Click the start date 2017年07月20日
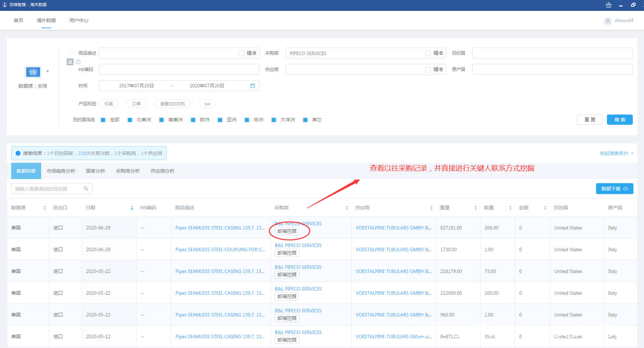Screen dimensions: 644x348 click(136, 86)
